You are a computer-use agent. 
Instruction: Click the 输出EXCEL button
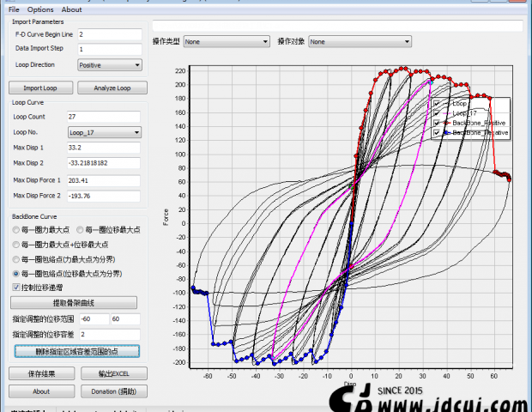pyautogui.click(x=112, y=373)
